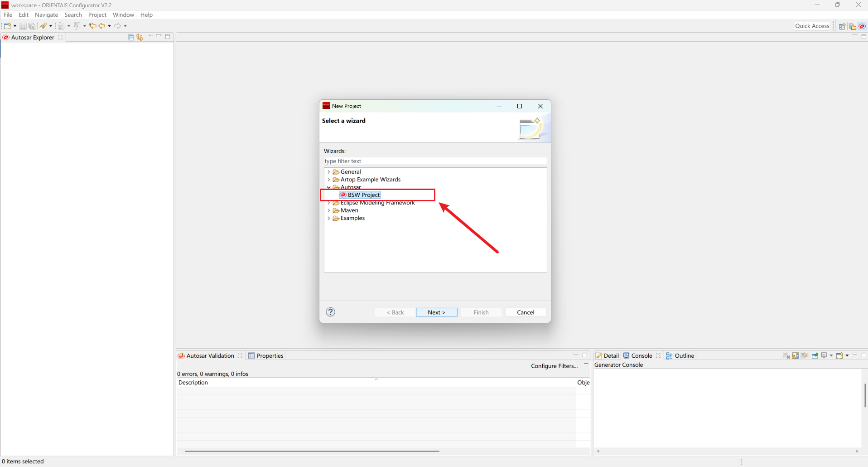
Task: Switch to the Resource perspective icon
Action: (x=853, y=26)
